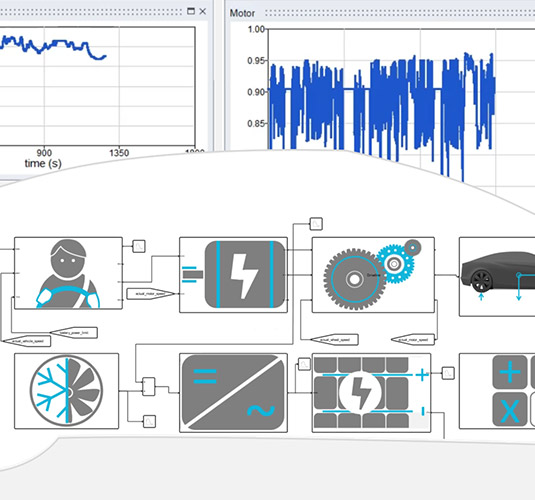The width and height of the screenshot is (535, 500).
Task: Select the battery pack block
Action: click(372, 393)
